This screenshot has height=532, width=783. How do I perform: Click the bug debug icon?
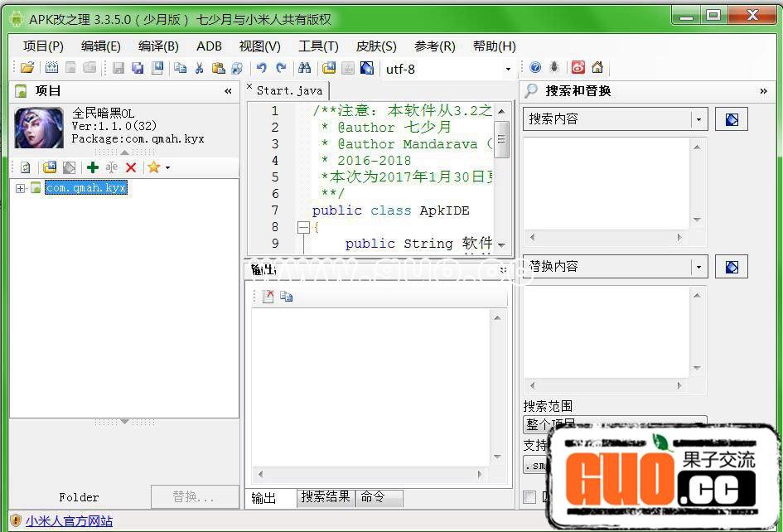554,67
